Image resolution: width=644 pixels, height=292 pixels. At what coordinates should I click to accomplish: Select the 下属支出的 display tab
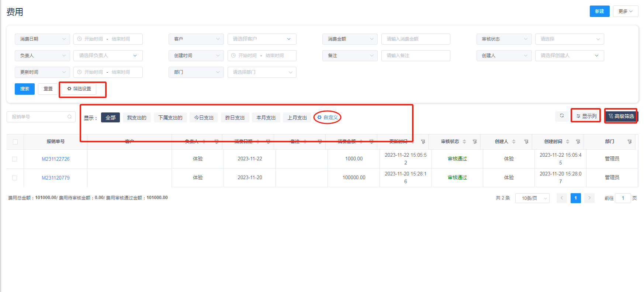point(170,118)
